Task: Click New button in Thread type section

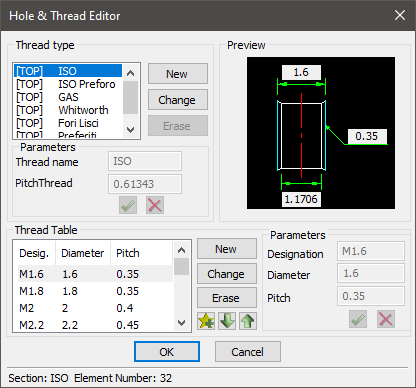Action: tap(178, 74)
